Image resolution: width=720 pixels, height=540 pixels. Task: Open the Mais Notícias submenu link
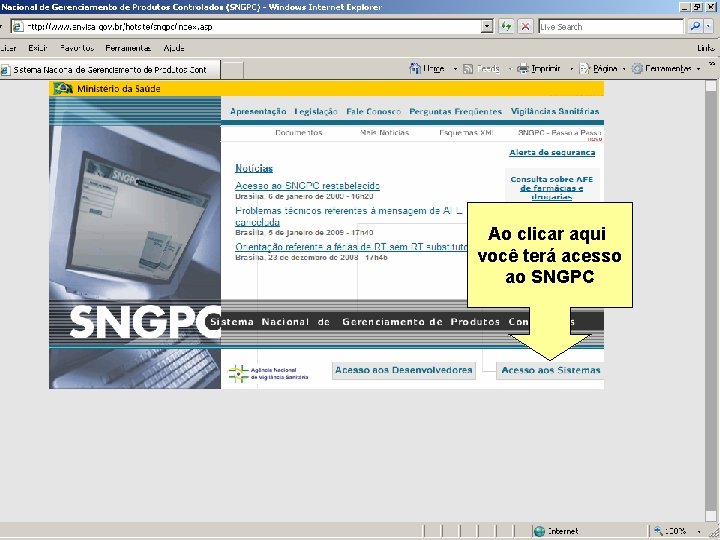point(384,133)
